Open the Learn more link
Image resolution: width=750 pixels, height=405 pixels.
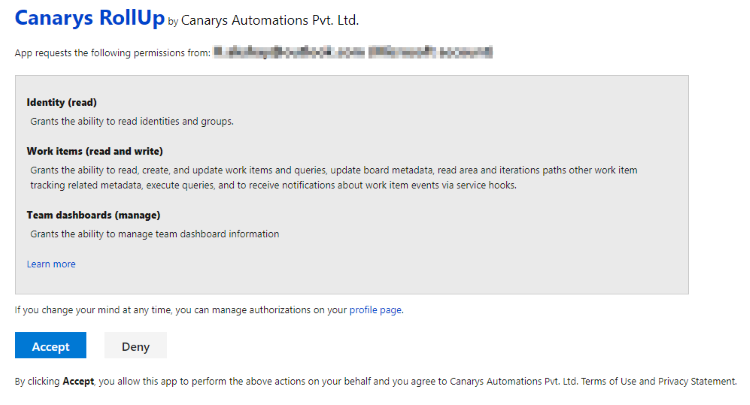point(51,264)
